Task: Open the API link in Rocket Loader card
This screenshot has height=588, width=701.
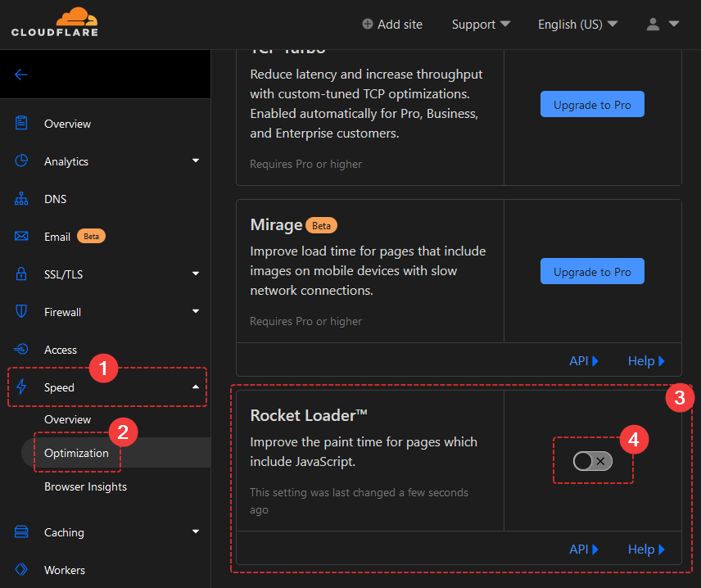Action: 583,549
